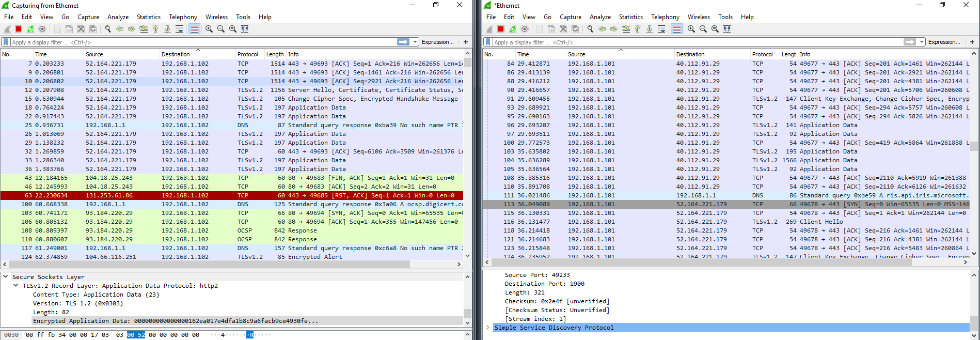Click Expression... button in left window

click(x=438, y=42)
